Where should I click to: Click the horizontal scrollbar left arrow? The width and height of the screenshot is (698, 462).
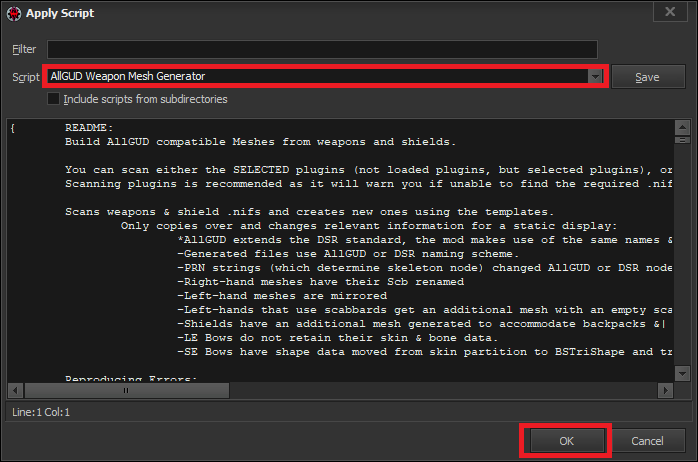pyautogui.click(x=15, y=390)
